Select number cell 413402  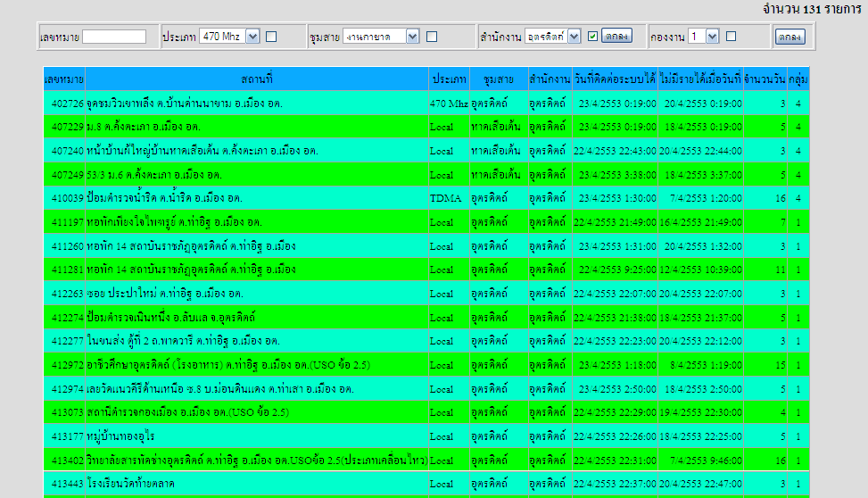[64, 461]
